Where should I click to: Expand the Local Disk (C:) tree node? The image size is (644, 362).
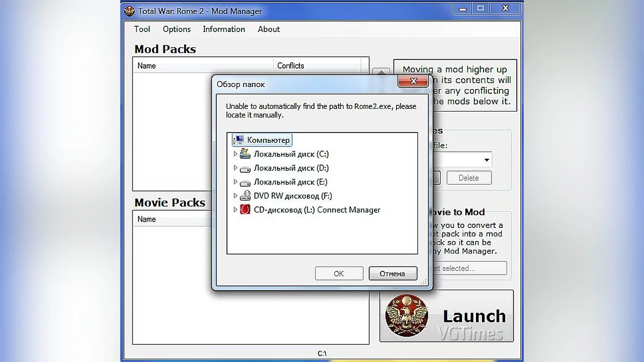(235, 154)
